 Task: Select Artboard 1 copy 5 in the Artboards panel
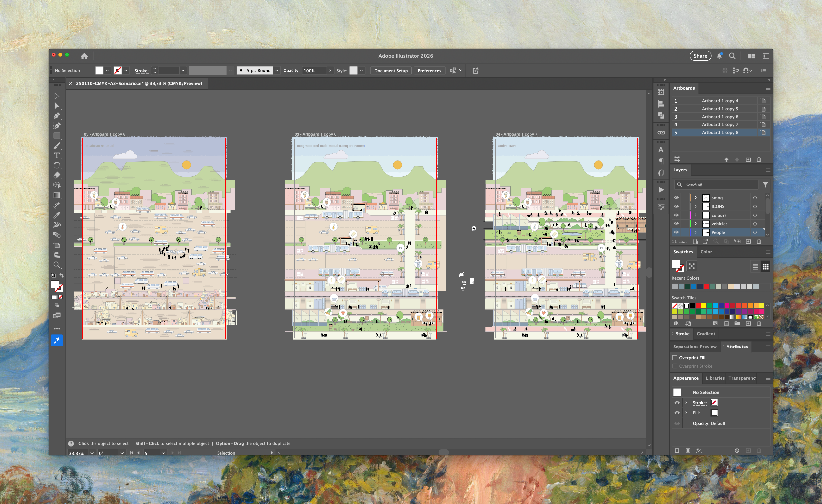pyautogui.click(x=720, y=109)
